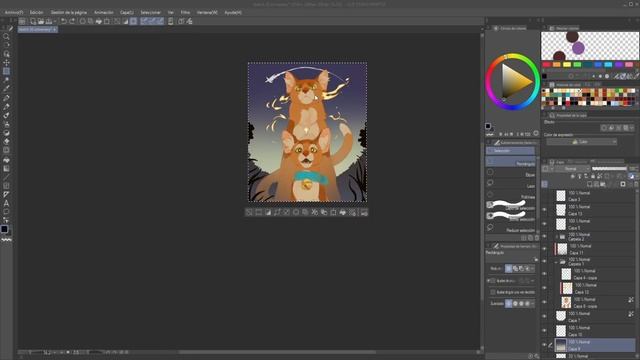Switch to the open canvas document tab

click(37, 30)
